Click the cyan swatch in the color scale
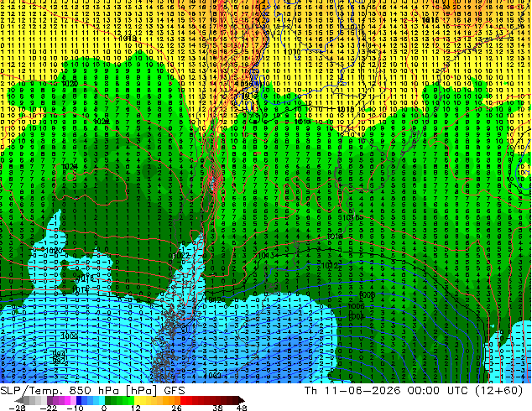Screen dimensions: 532x411 (x=102, y=400)
